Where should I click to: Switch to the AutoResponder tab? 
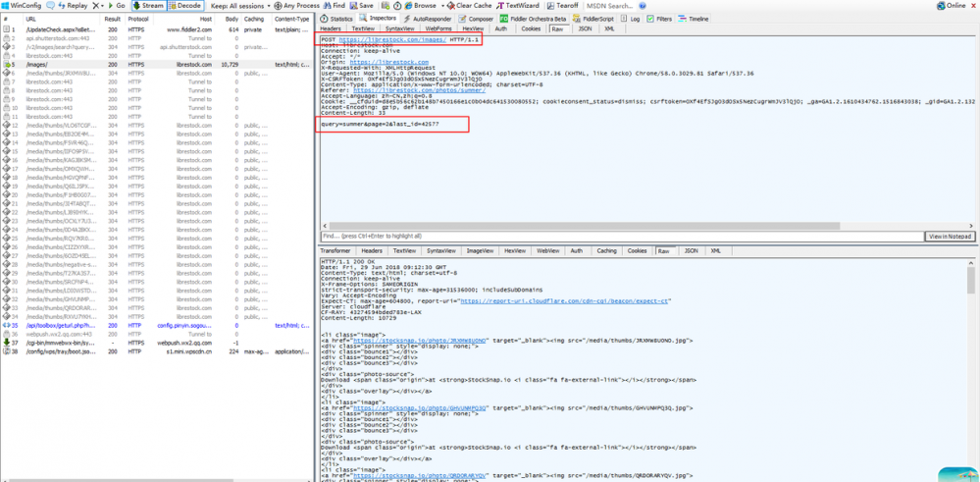pyautogui.click(x=428, y=19)
